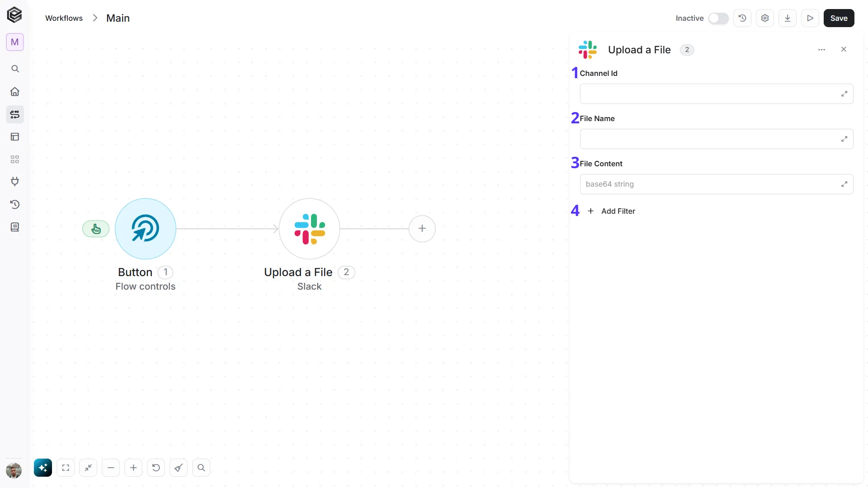
Task: Click Add Filter in the panel
Action: (611, 211)
